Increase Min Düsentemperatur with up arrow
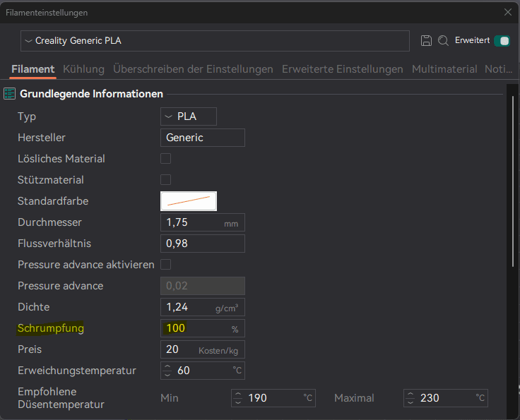The width and height of the screenshot is (520, 420). pos(238,394)
